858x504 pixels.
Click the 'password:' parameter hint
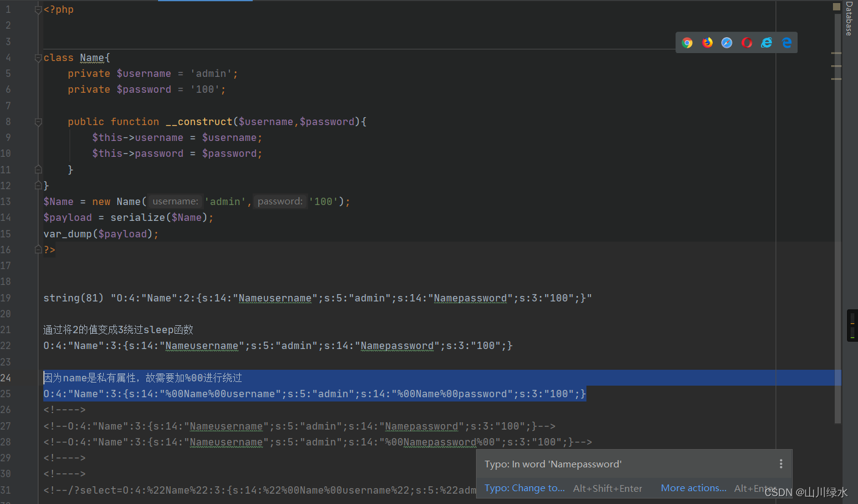coord(280,201)
